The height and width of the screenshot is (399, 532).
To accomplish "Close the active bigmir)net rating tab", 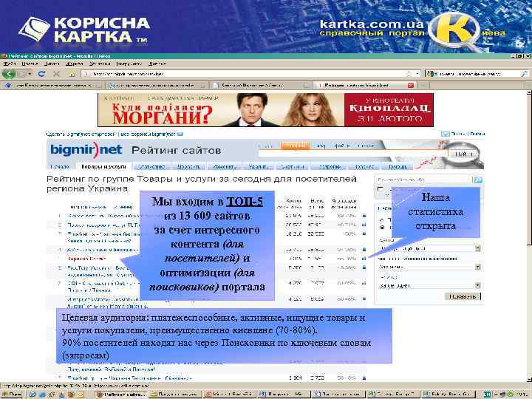I will pos(410,85).
